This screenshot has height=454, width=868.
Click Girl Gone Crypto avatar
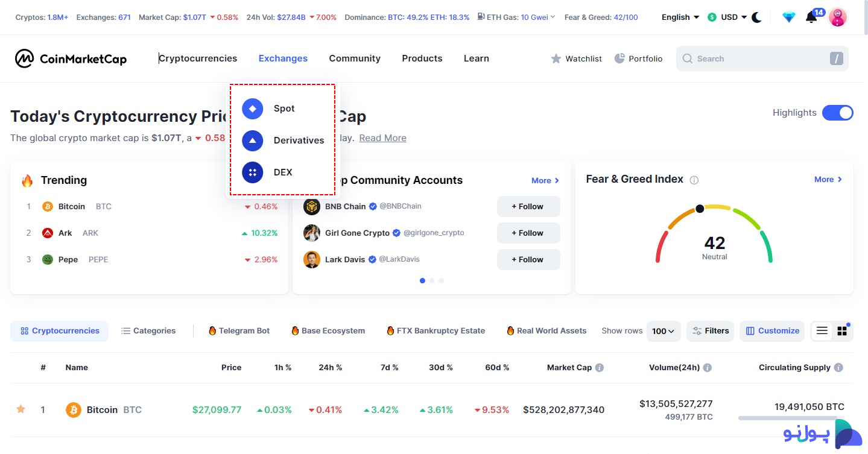point(312,233)
